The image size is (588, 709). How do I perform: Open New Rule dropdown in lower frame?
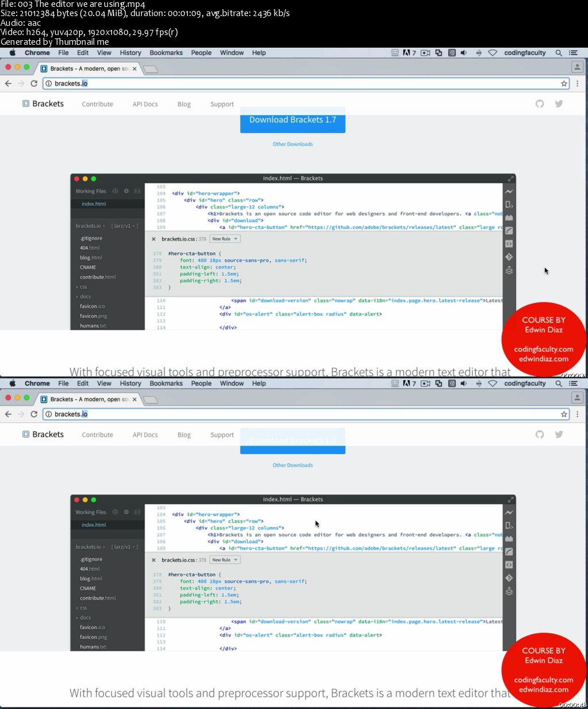(225, 560)
